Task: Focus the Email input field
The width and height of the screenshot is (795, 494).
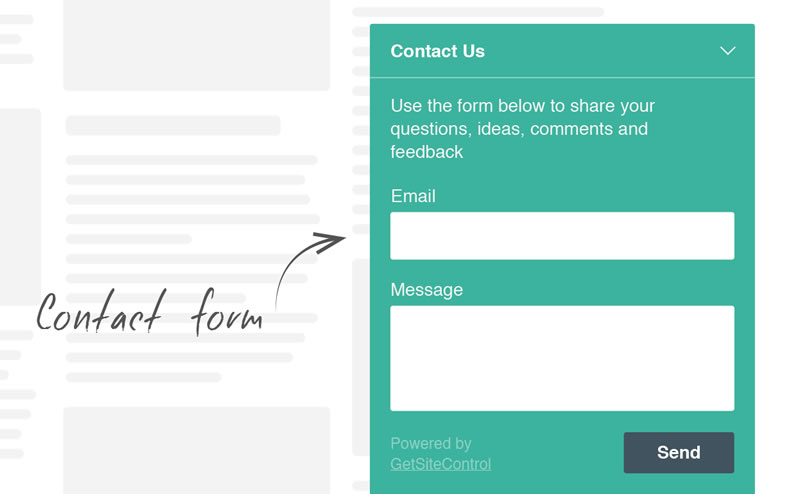Action: (562, 236)
